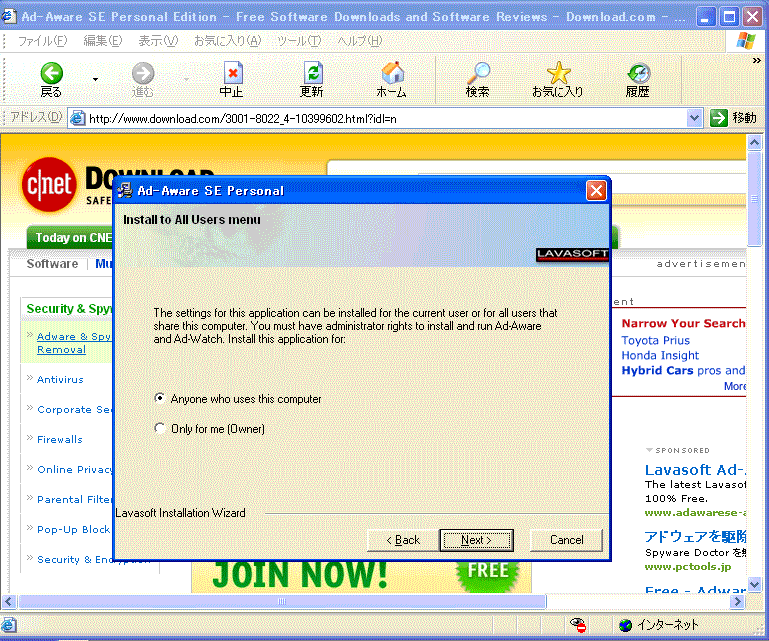This screenshot has width=769, height=641.
Task: Click the horizontal scrollbar thumb
Action: 282,601
